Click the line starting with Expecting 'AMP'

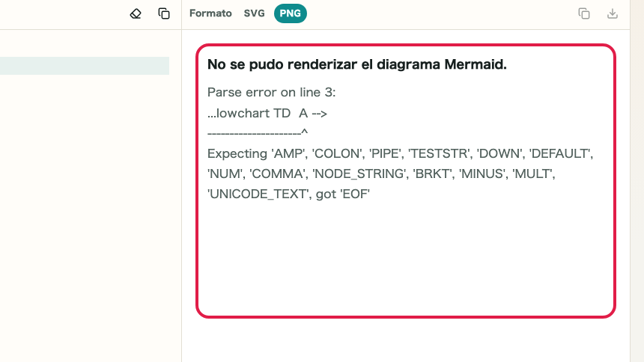pyautogui.click(x=401, y=153)
